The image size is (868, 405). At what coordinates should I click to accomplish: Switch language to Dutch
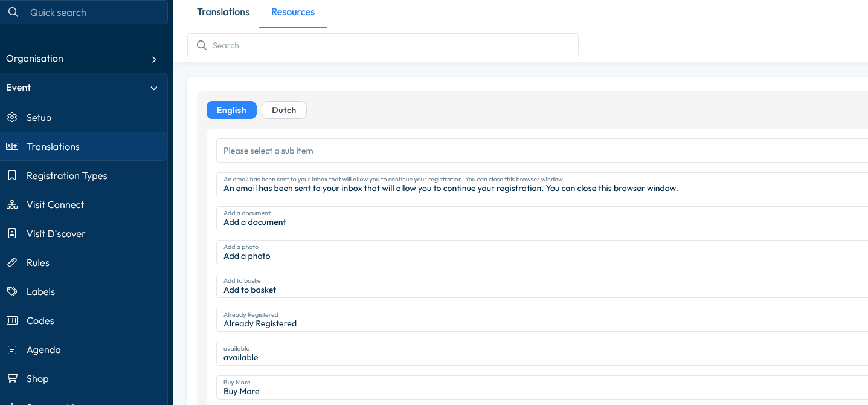coord(283,110)
